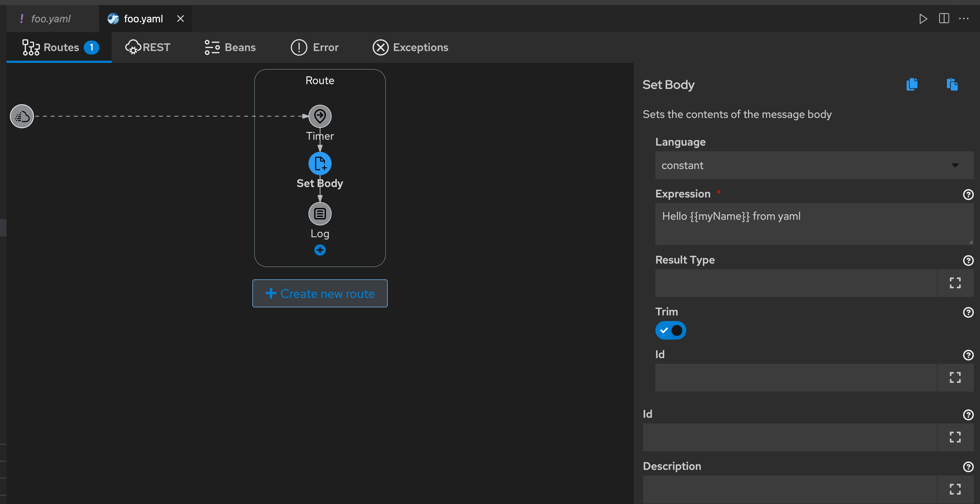Open the Exceptions tab
The image size is (980, 504).
pyautogui.click(x=410, y=47)
